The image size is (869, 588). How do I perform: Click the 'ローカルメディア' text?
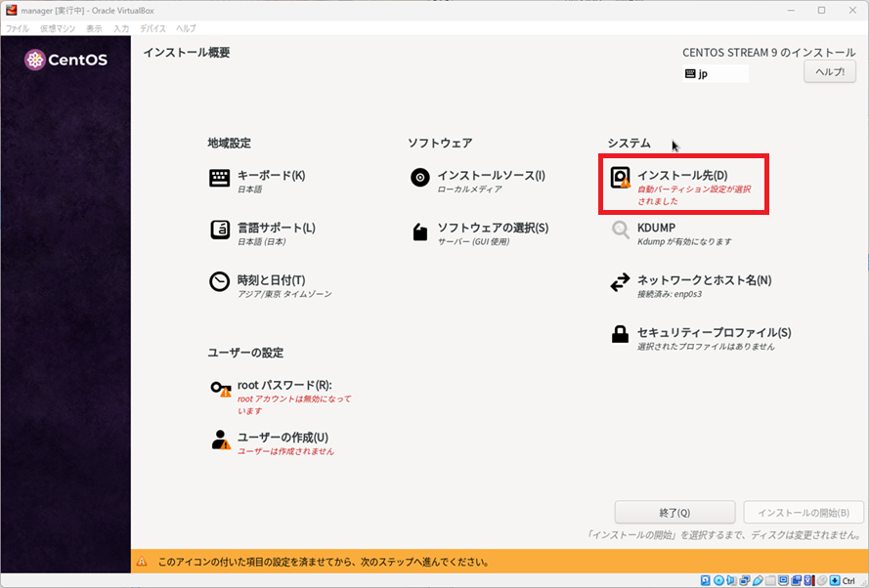(469, 189)
